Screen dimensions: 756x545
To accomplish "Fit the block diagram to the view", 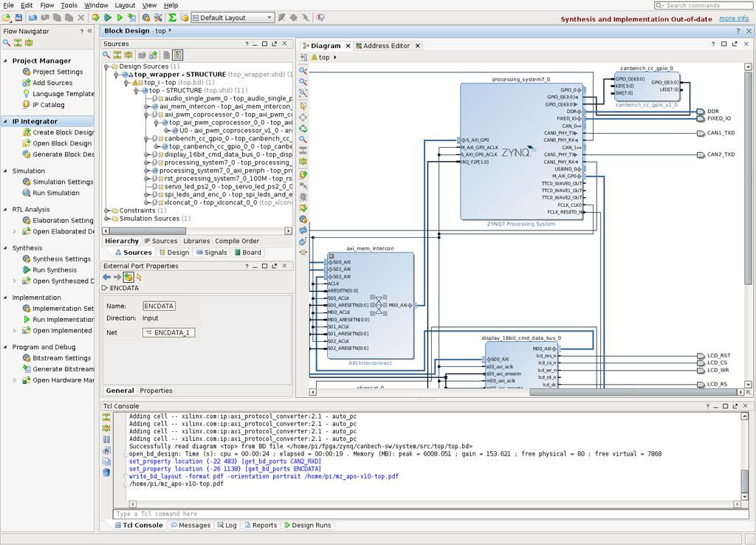I will point(303,92).
